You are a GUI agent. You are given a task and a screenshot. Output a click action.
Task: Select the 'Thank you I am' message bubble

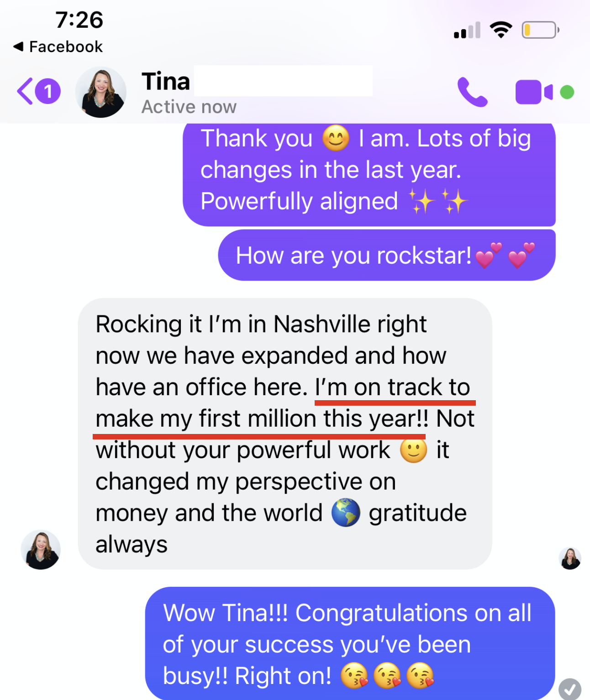(369, 173)
